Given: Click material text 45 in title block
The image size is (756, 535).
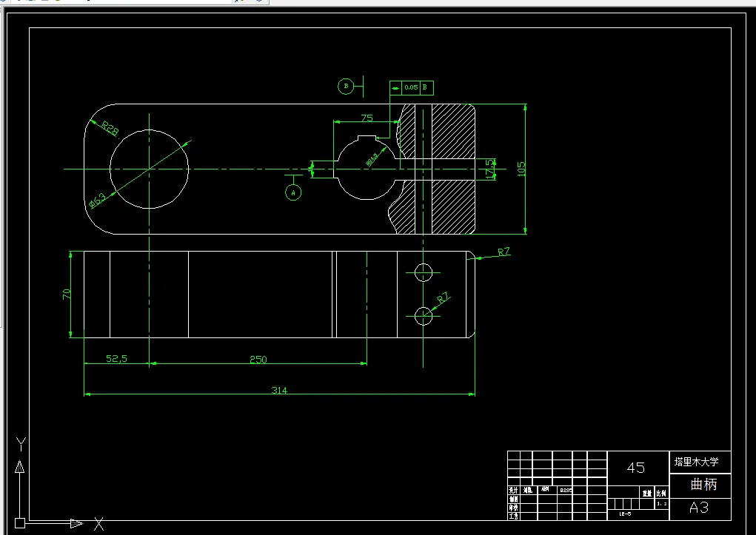Looking at the screenshot, I should pyautogui.click(x=635, y=468).
